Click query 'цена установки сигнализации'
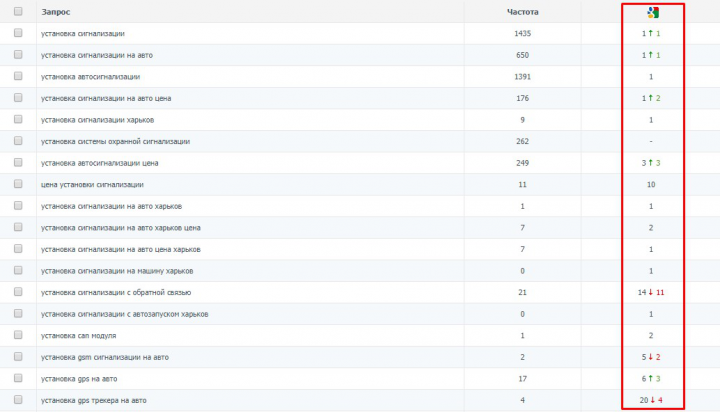The image size is (720, 412). [x=92, y=185]
